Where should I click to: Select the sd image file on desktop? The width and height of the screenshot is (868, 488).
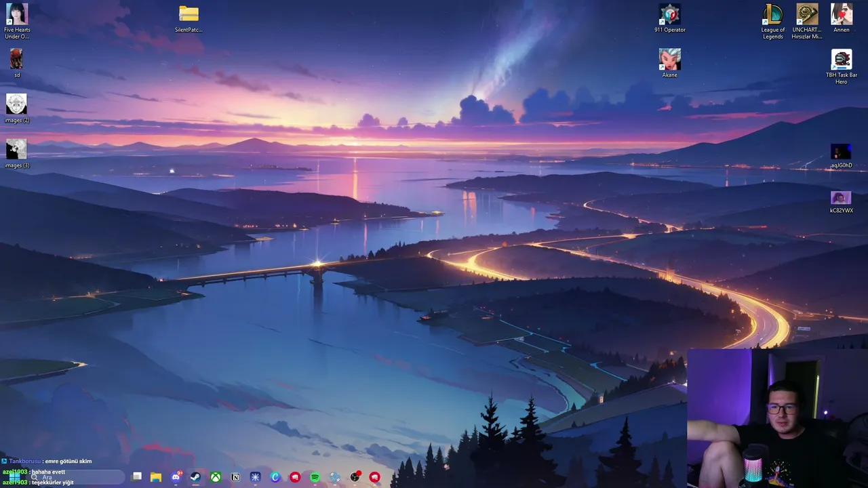click(x=16, y=63)
